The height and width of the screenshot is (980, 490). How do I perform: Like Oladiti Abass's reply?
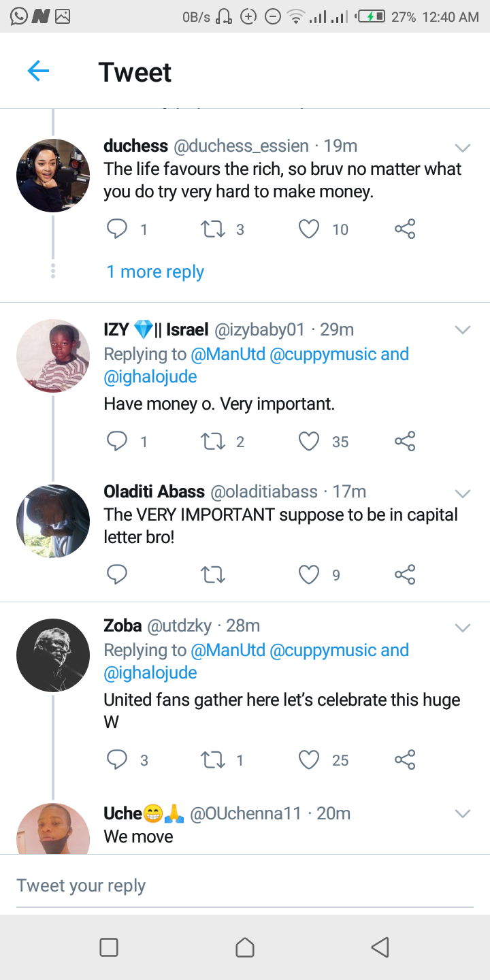point(309,575)
